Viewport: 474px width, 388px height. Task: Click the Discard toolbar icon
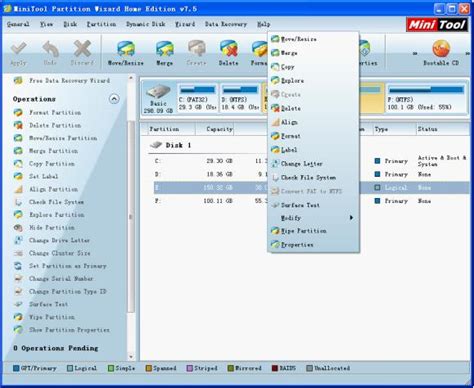(82, 53)
